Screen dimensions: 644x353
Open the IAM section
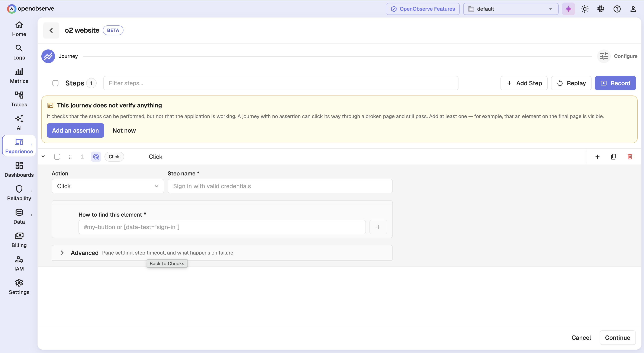[19, 264]
